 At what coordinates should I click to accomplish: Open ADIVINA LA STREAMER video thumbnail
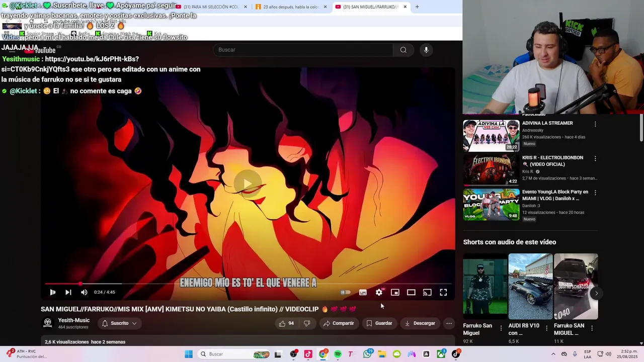coord(491,135)
